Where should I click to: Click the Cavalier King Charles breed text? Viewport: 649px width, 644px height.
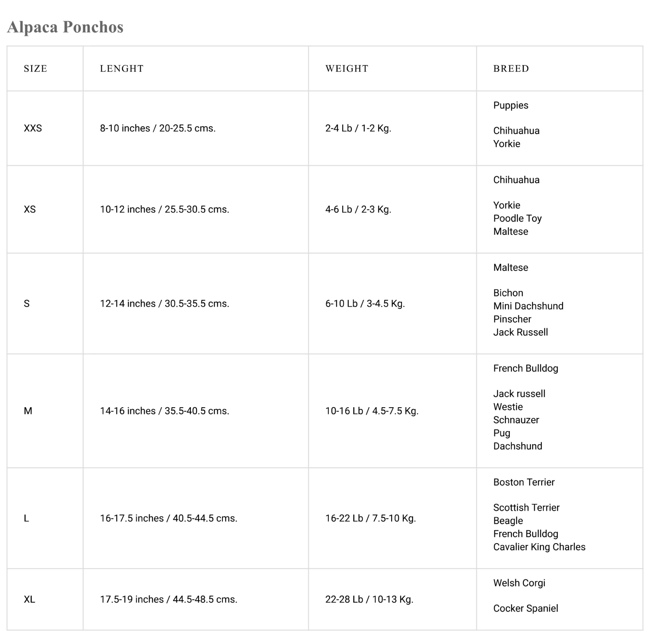click(x=539, y=547)
